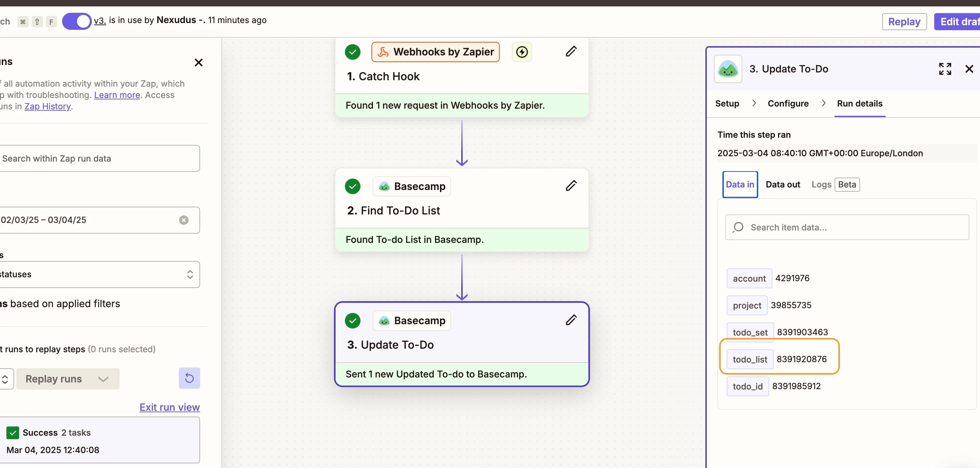This screenshot has width=980, height=468.
Task: Clear the date range filter
Action: (184, 220)
